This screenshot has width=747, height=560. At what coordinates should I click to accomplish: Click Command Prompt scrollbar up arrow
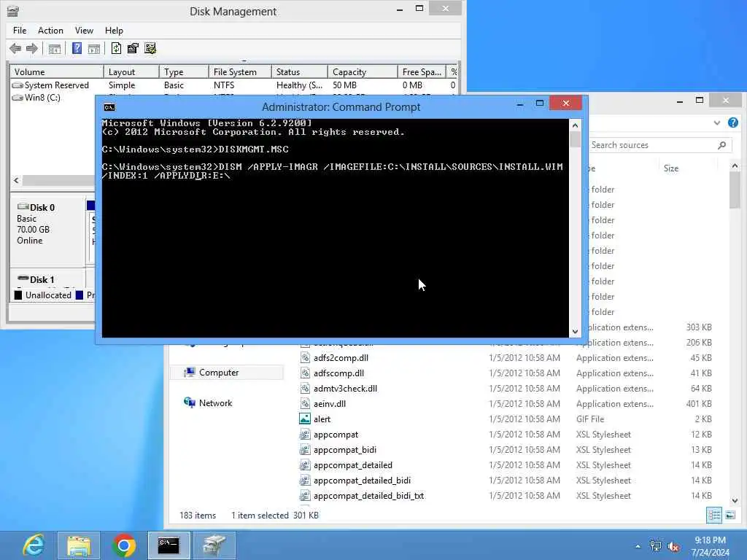[x=575, y=125]
